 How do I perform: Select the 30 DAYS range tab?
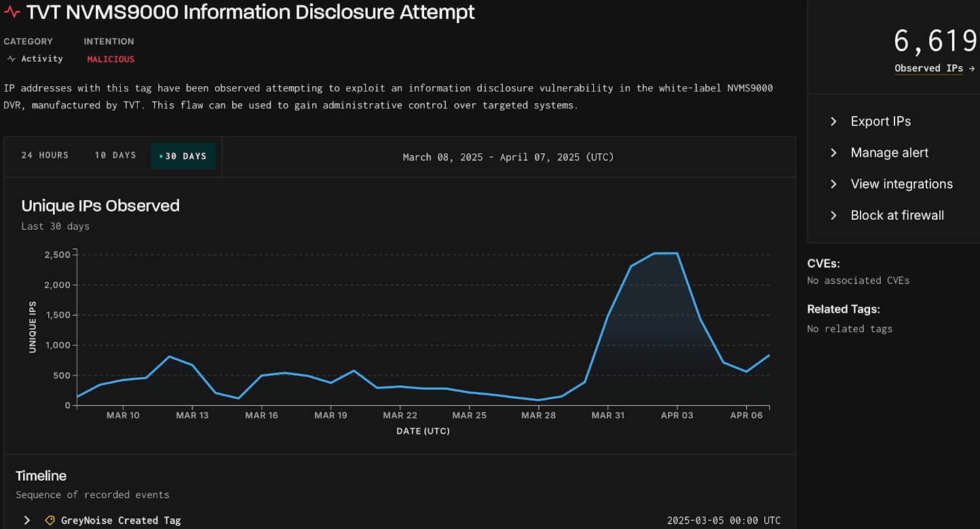pyautogui.click(x=183, y=156)
